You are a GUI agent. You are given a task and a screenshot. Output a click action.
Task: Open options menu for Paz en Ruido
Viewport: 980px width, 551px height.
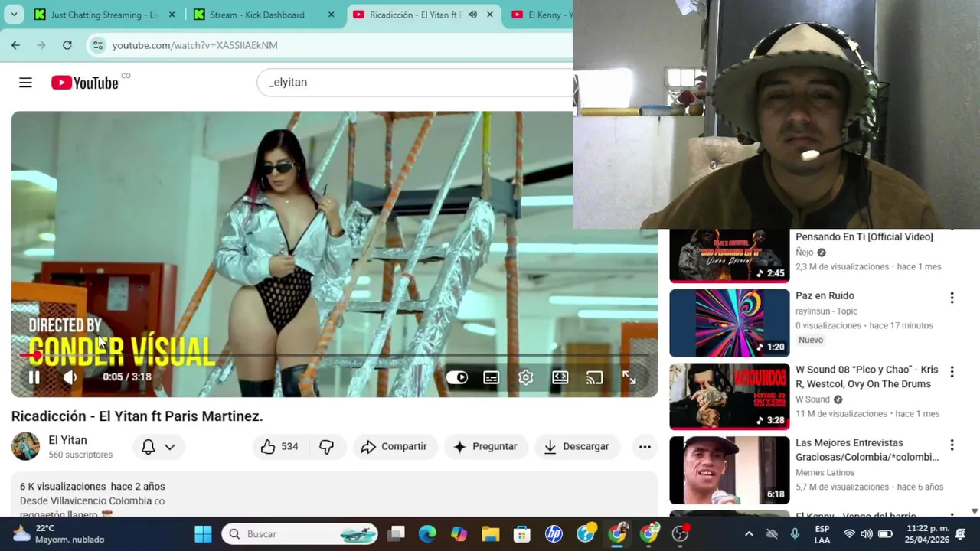(x=952, y=298)
